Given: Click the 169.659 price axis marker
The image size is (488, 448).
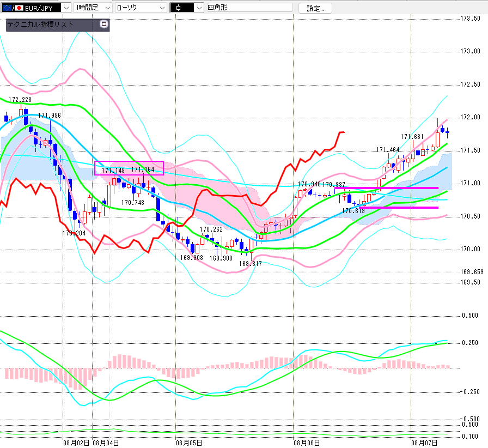Looking at the screenshot, I should pos(472,272).
